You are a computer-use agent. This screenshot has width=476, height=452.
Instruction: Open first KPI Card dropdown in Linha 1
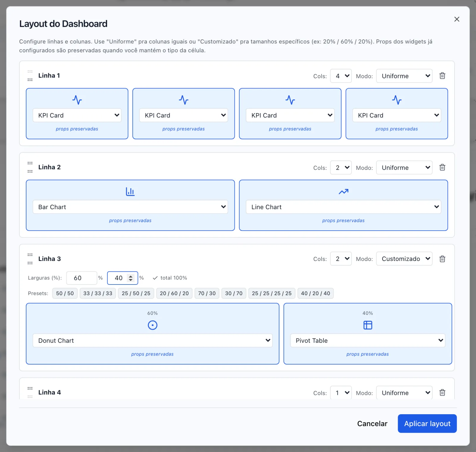pos(77,115)
